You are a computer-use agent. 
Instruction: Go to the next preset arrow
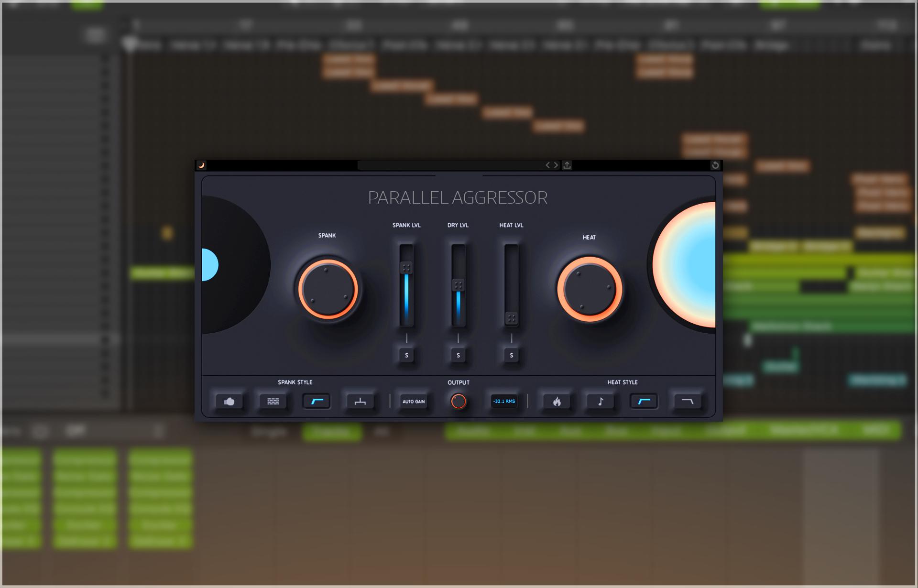[x=556, y=165]
